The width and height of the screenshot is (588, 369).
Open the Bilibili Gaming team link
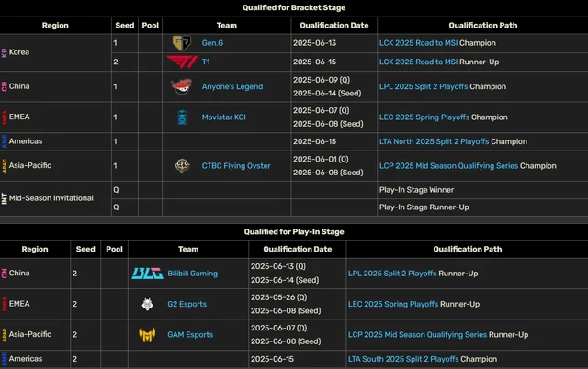click(192, 274)
